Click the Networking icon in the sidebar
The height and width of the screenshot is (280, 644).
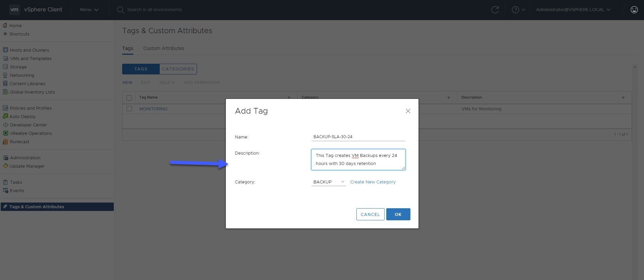(5, 75)
